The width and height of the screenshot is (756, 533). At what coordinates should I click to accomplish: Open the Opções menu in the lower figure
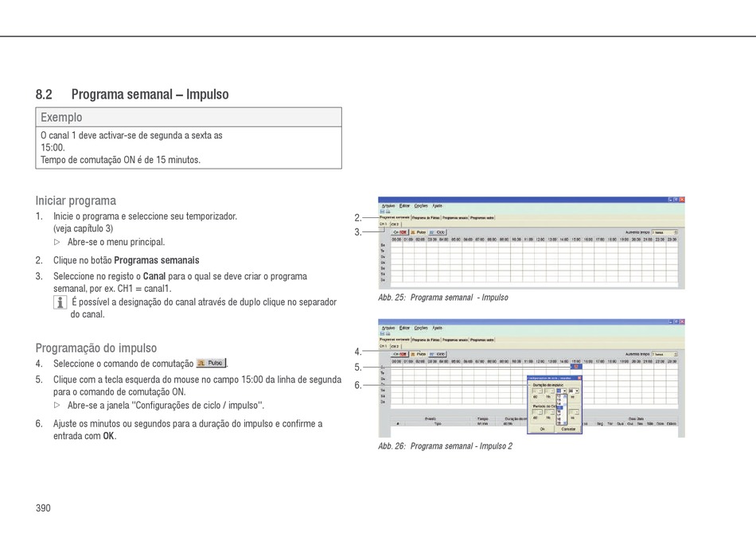(x=421, y=328)
